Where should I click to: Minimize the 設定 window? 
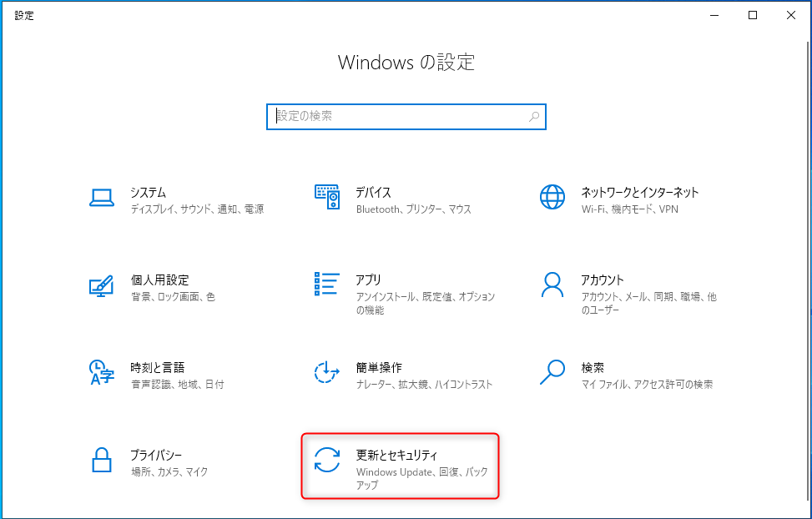[714, 15]
